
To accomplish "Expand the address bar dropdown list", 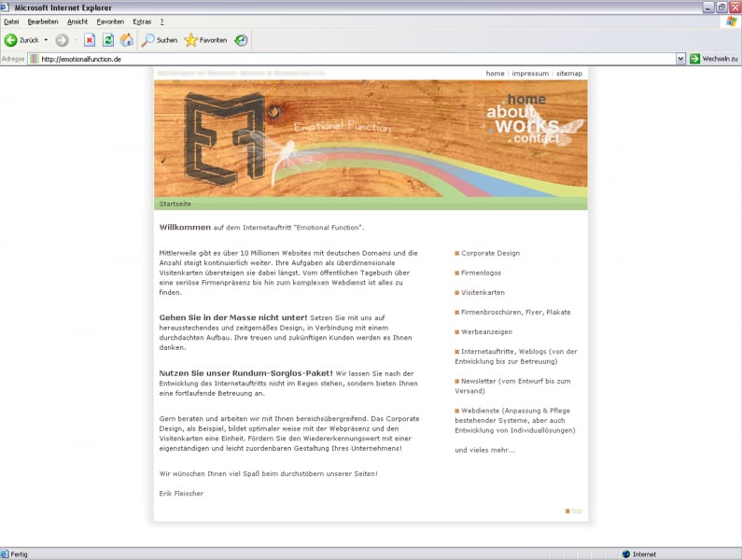I will coord(680,59).
